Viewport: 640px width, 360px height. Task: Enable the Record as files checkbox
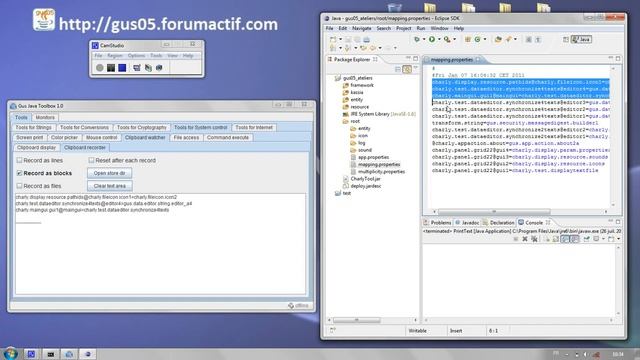point(19,186)
